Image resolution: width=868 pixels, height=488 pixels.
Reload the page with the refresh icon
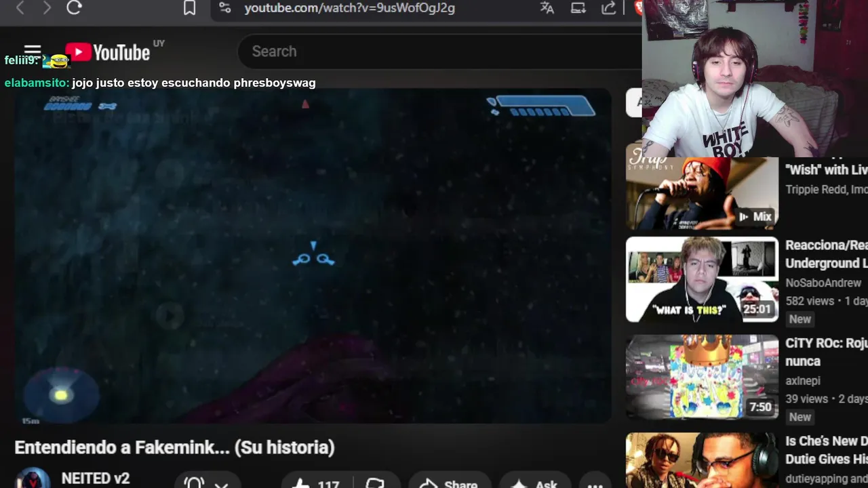pyautogui.click(x=74, y=7)
